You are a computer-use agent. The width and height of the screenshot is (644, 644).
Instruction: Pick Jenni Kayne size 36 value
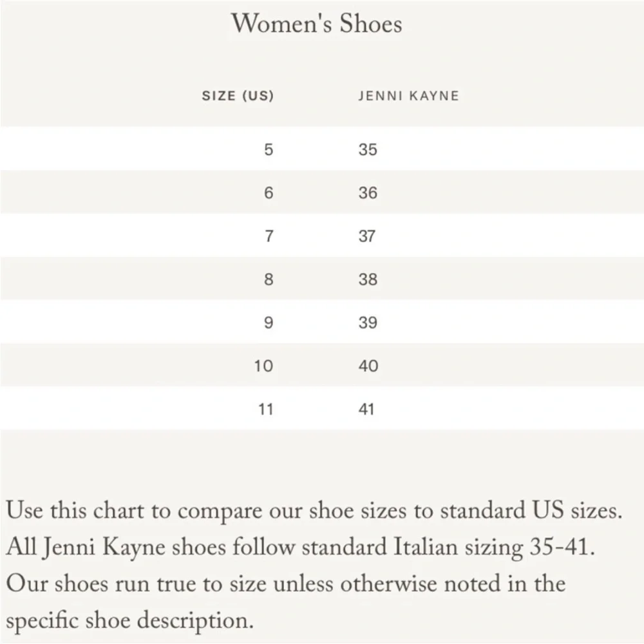pyautogui.click(x=368, y=193)
